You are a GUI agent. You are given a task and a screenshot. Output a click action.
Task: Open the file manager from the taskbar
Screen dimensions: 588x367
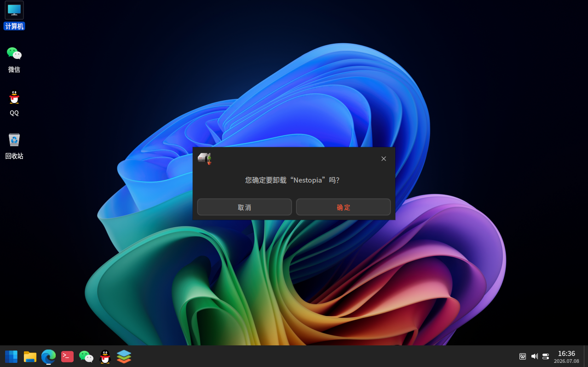click(30, 356)
